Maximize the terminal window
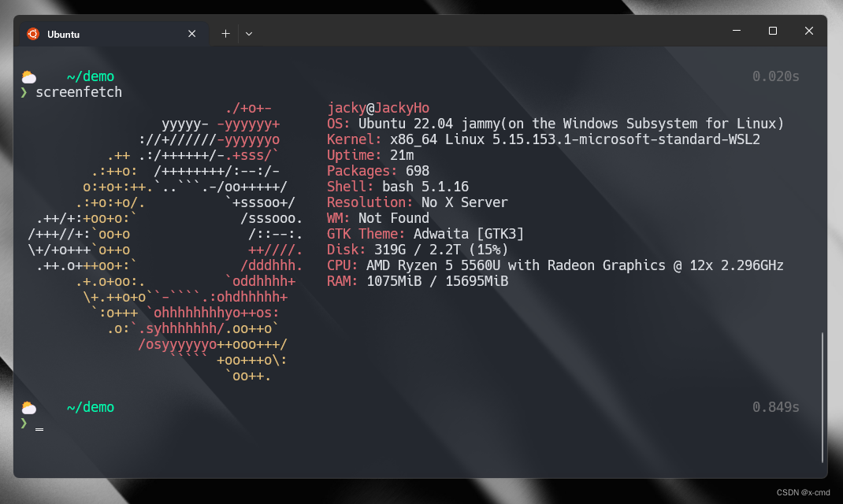The image size is (843, 504). (773, 31)
